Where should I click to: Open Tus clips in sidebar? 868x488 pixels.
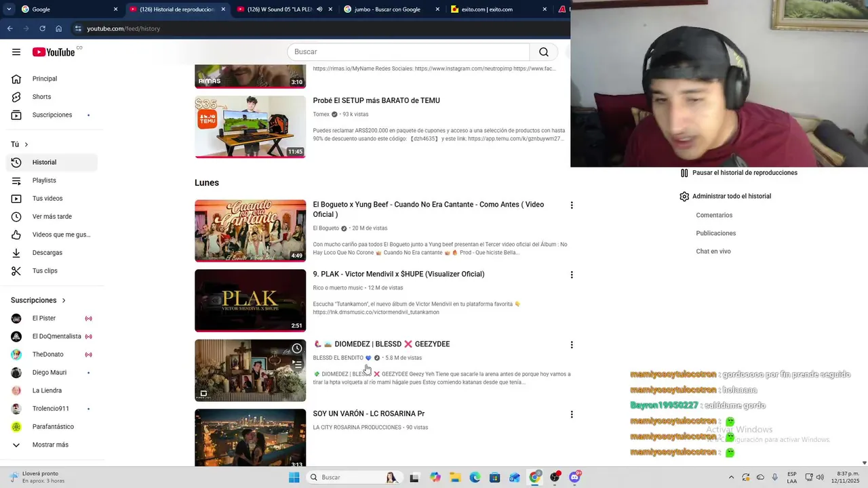coord(52,271)
